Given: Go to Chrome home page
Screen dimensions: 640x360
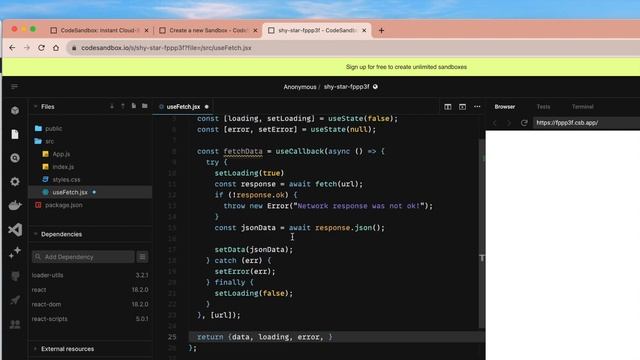Looking at the screenshot, I should click(x=56, y=48).
